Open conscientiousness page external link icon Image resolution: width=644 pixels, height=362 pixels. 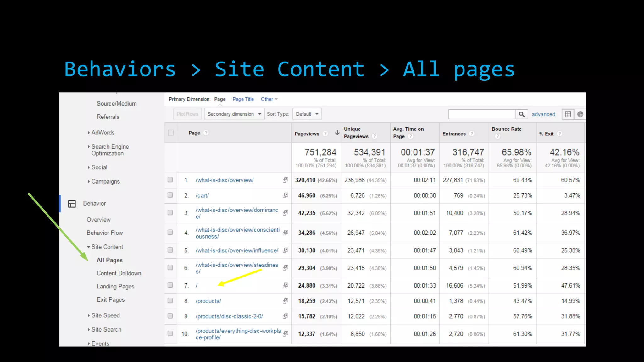click(x=285, y=233)
